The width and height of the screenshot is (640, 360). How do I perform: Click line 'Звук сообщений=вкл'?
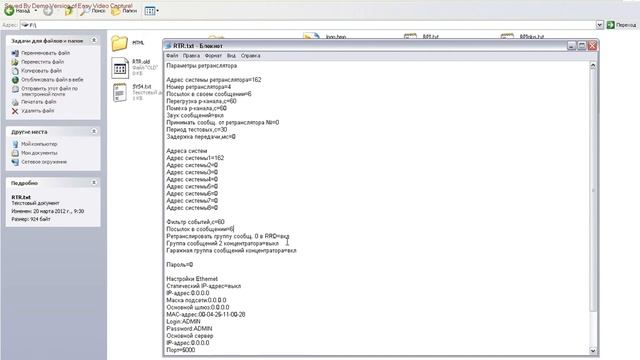click(195, 116)
